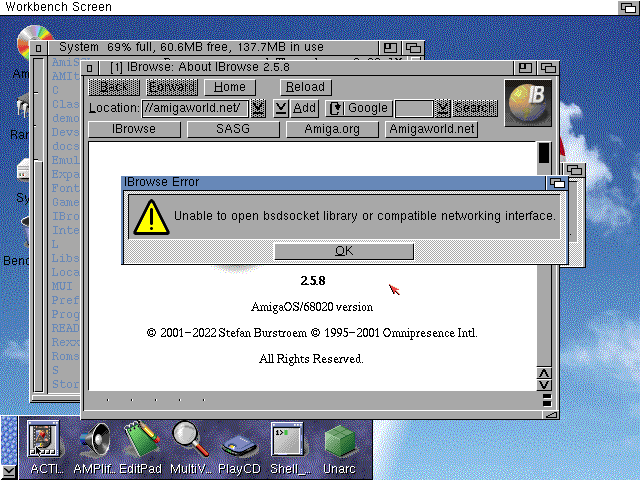Select Google search engine cycle gadget

point(359,108)
